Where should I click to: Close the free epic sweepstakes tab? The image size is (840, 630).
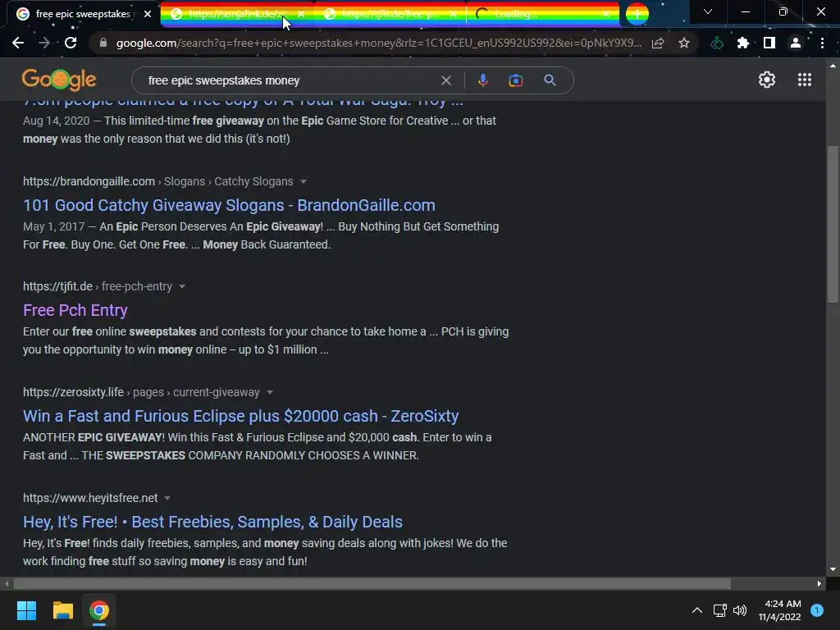148,14
